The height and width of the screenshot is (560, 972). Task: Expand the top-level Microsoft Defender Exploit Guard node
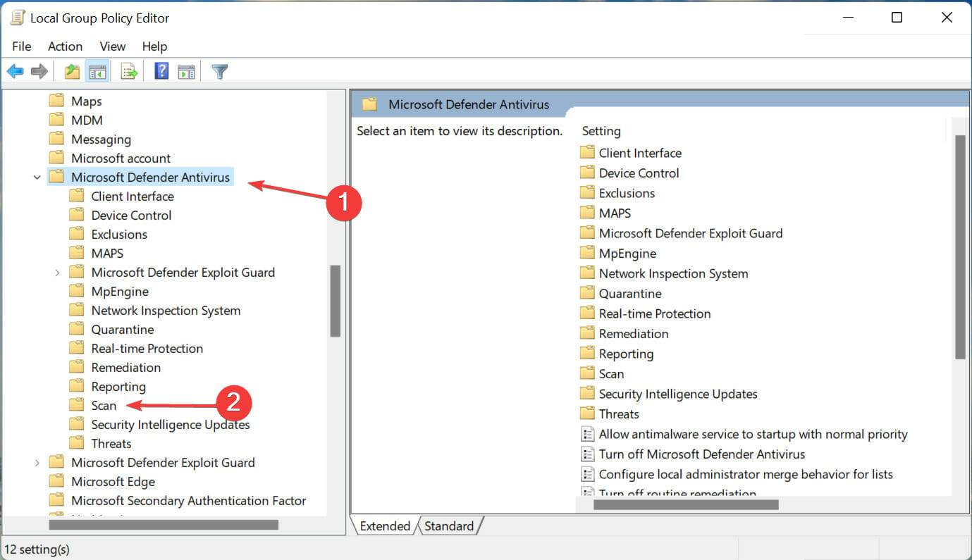pos(37,463)
